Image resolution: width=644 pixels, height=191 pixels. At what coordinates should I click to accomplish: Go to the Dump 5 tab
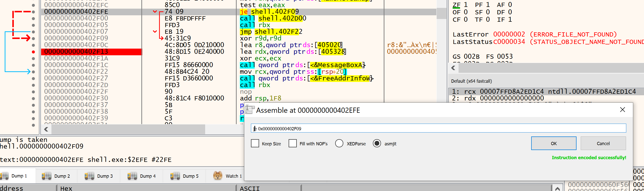(x=184, y=176)
